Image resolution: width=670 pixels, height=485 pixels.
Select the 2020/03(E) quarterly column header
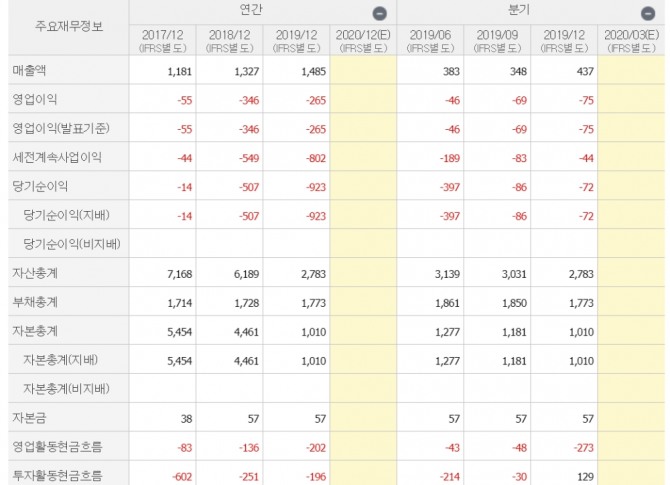click(631, 40)
